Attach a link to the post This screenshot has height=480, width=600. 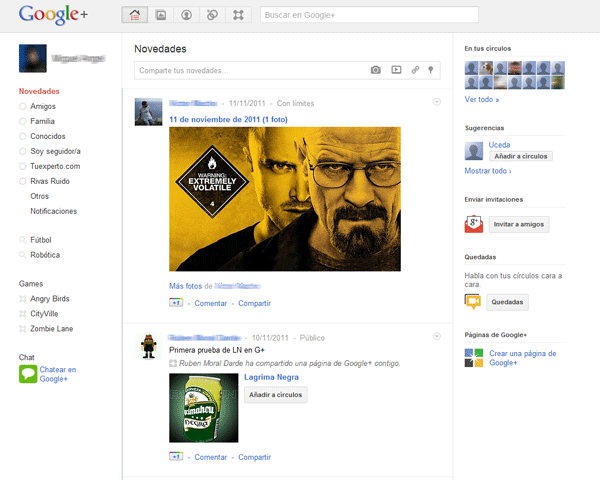tap(415, 70)
